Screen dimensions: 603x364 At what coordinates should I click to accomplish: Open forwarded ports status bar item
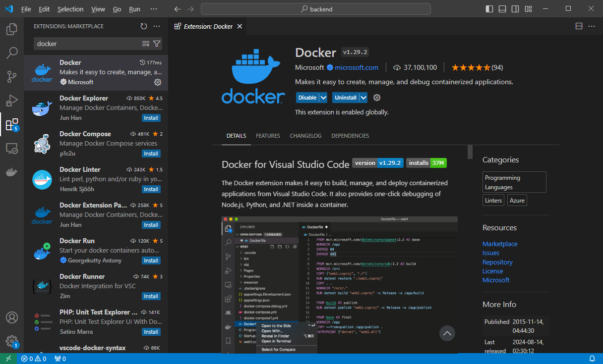60,359
